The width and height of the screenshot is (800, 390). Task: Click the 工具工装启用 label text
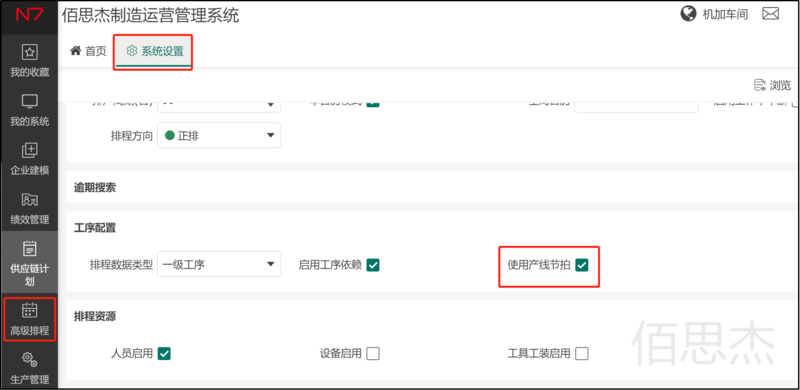pos(539,353)
